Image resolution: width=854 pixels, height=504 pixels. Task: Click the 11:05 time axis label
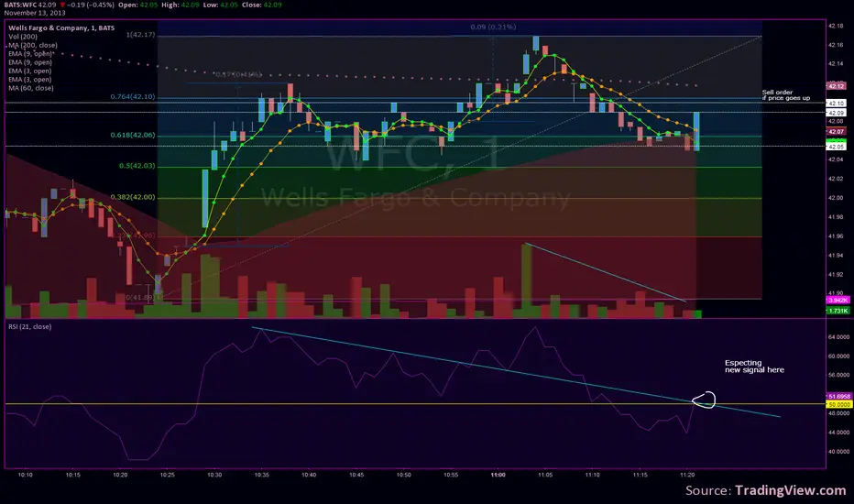coord(545,475)
